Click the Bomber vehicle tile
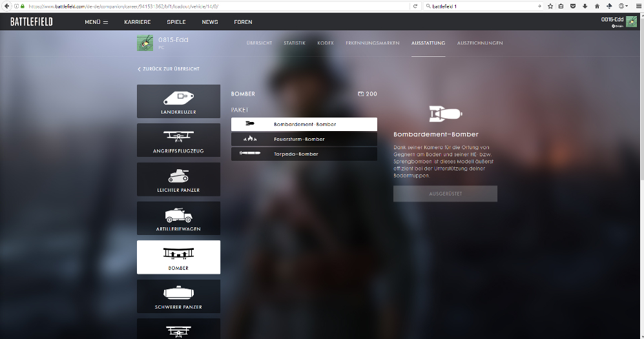Screen dimensions: 644x339 pyautogui.click(x=178, y=257)
